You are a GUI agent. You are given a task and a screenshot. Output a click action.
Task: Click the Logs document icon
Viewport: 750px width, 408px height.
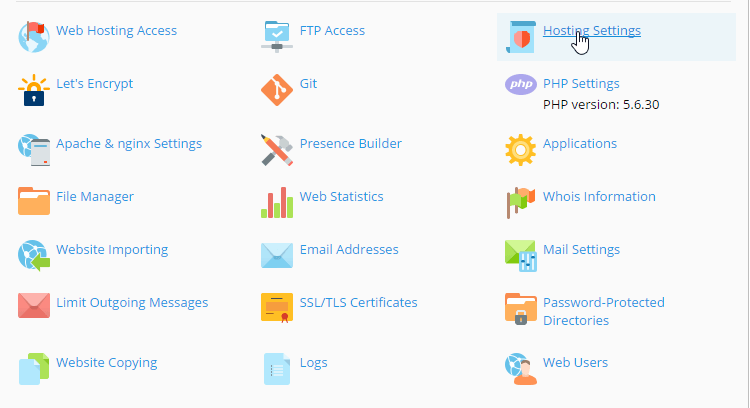click(277, 369)
